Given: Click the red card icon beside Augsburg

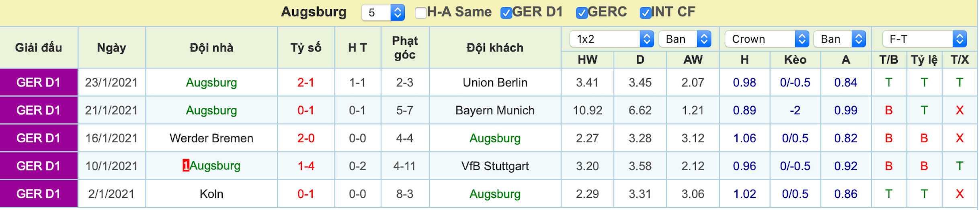Looking at the screenshot, I should 186,165.
